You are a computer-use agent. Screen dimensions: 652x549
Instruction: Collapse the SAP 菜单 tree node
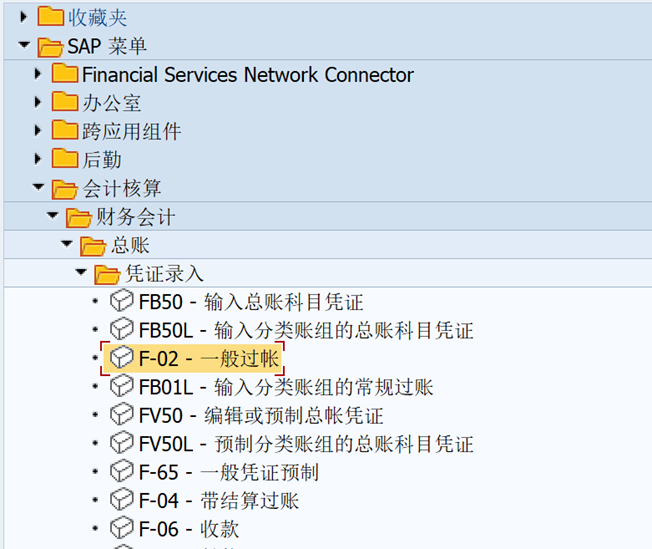pyautogui.click(x=24, y=46)
